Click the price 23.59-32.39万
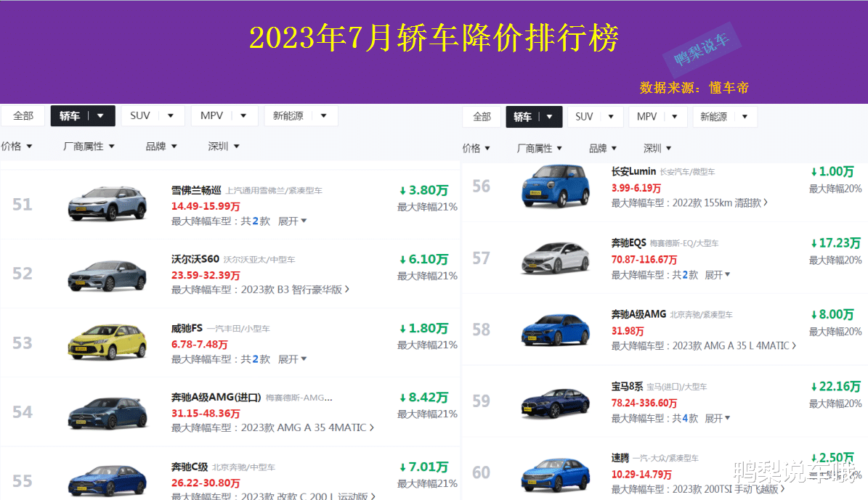This screenshot has height=500, width=868. click(x=206, y=276)
